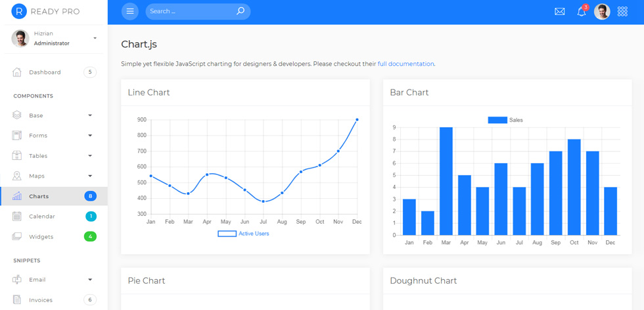This screenshot has height=310, width=644.
Task: Expand the Base submenu arrow
Action: pos(90,116)
